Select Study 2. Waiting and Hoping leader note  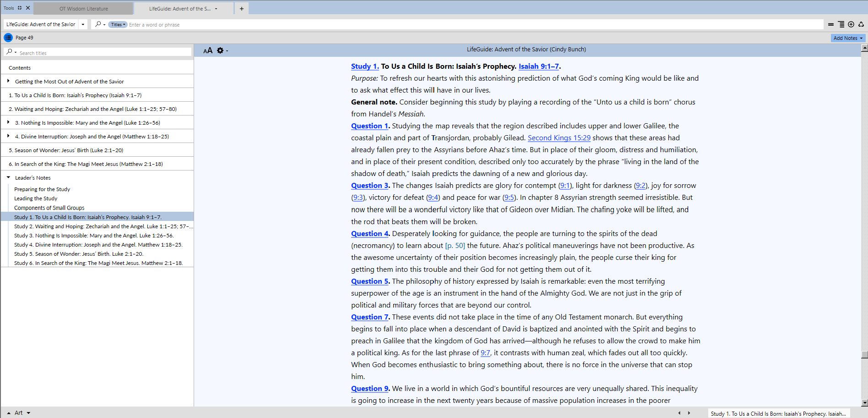103,226
